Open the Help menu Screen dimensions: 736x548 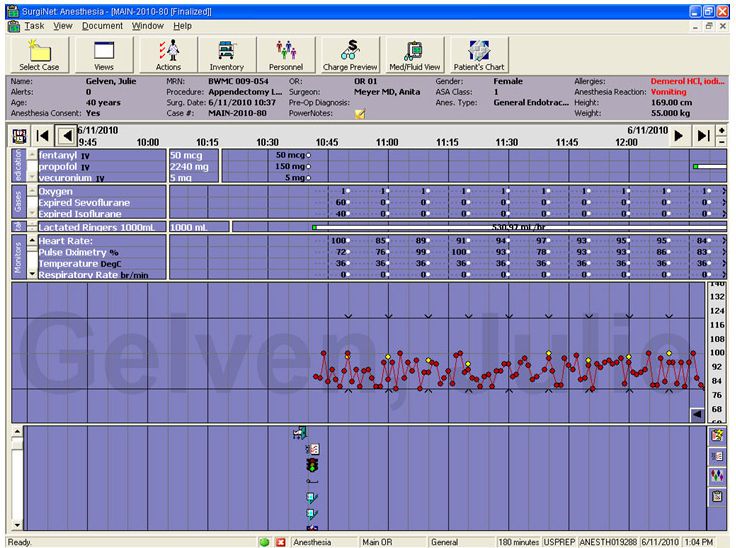(x=183, y=26)
